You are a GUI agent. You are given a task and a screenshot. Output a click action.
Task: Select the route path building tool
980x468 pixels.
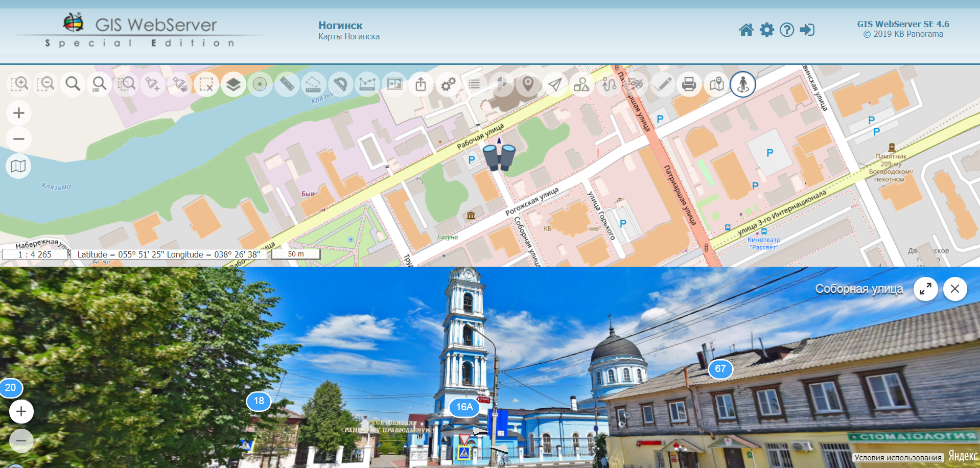(x=609, y=84)
